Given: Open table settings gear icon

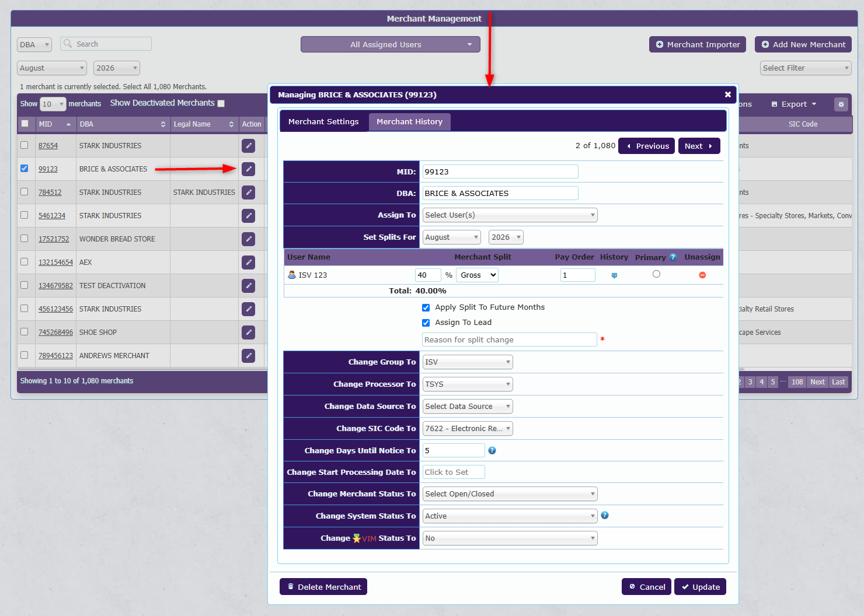Looking at the screenshot, I should [841, 104].
